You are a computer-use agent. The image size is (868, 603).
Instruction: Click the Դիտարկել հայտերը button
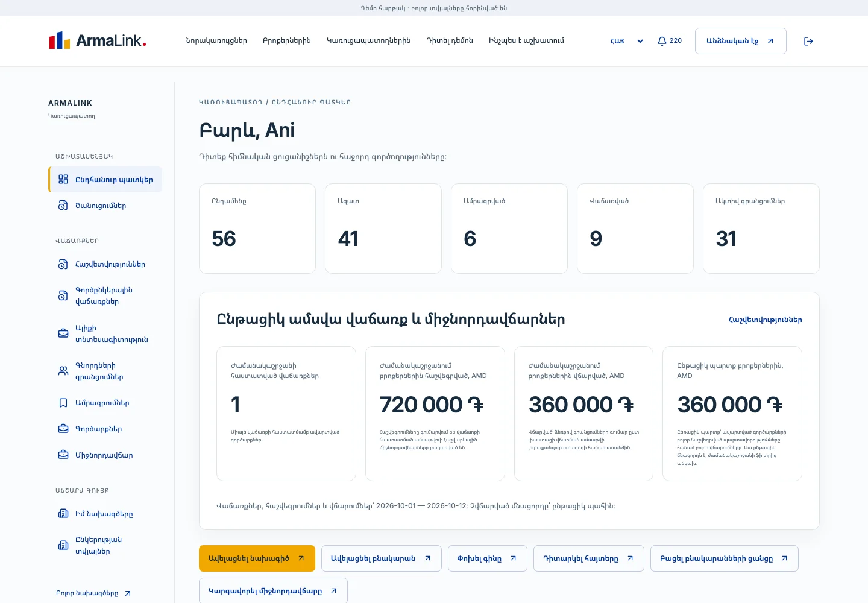589,558
